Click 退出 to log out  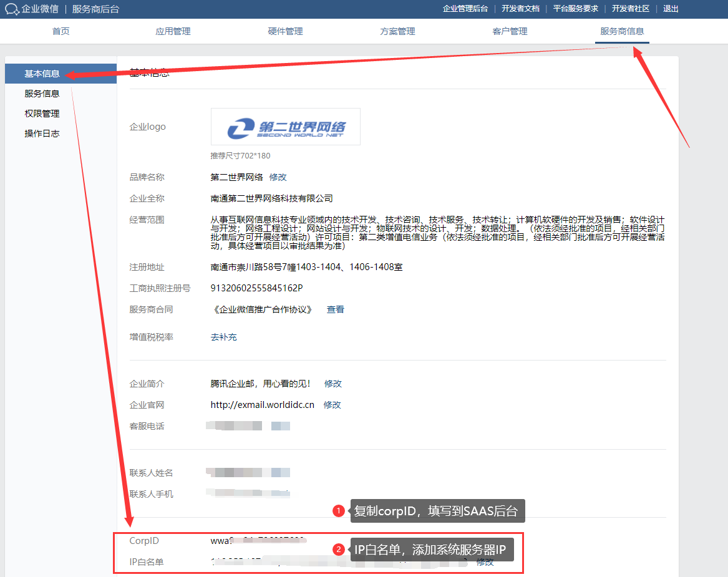point(671,9)
